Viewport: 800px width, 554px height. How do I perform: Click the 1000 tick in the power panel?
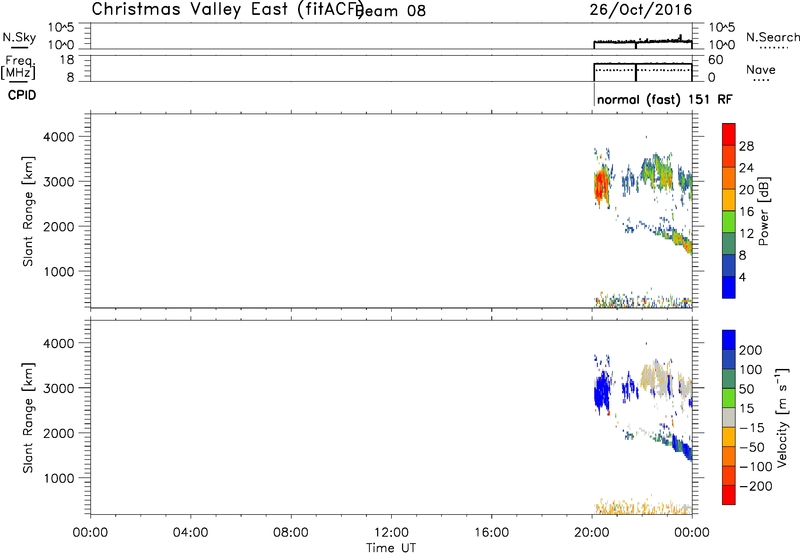pyautogui.click(x=58, y=271)
